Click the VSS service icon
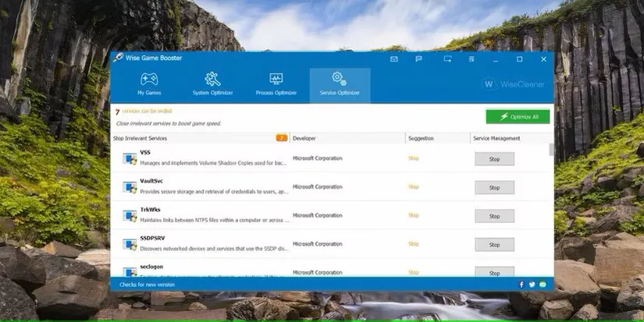644x322 pixels. tap(130, 158)
